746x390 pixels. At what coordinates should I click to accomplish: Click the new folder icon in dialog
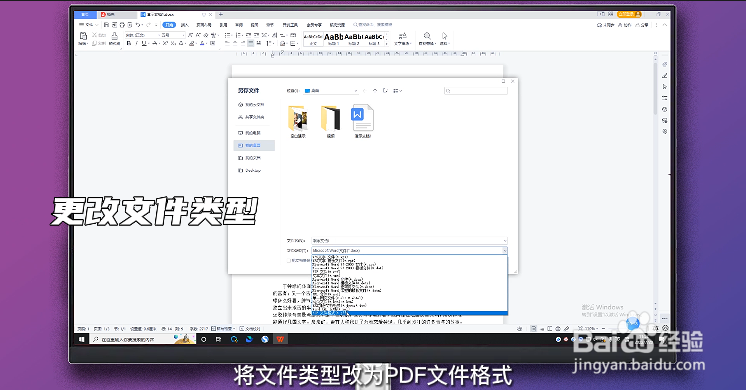click(x=385, y=90)
